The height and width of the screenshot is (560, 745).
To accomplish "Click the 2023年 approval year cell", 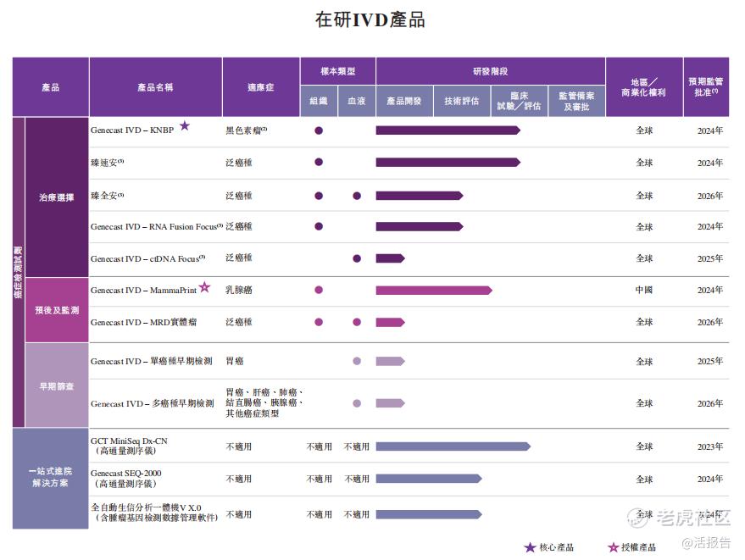I will coord(710,446).
